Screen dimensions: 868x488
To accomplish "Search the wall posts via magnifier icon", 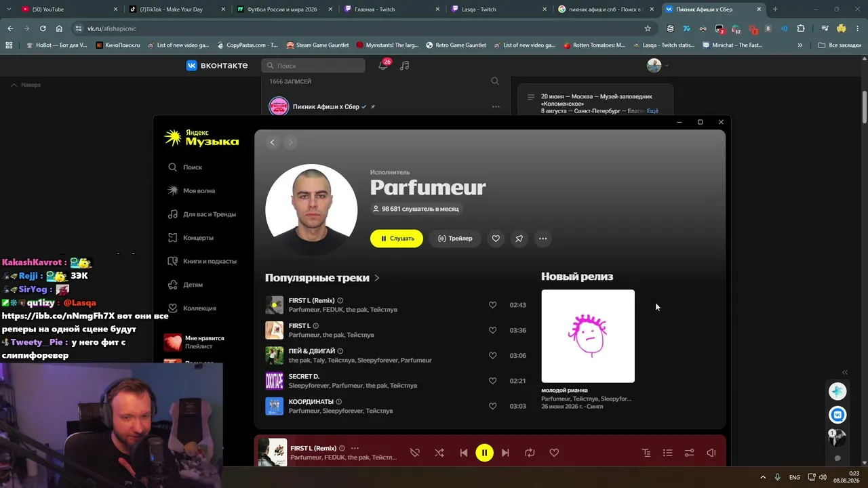I will coord(495,81).
